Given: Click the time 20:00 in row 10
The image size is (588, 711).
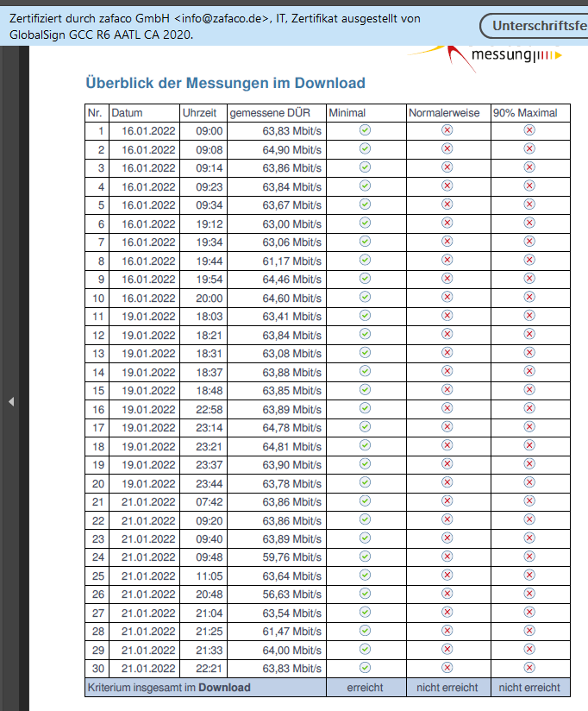Looking at the screenshot, I should 210,299.
